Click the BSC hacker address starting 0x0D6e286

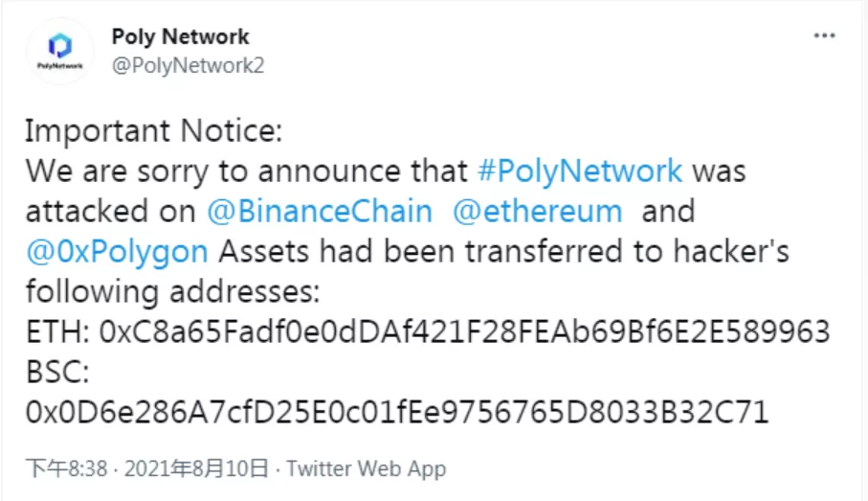tap(397, 412)
